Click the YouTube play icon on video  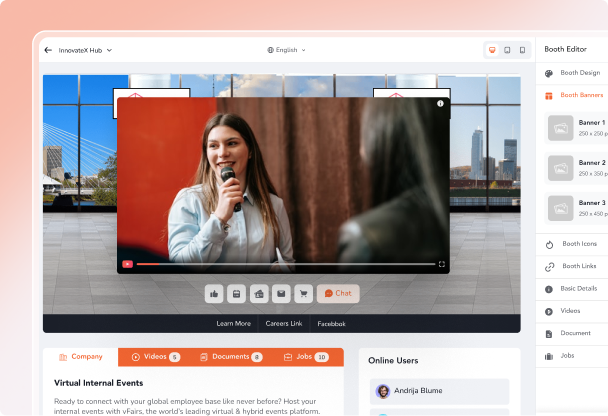click(128, 264)
